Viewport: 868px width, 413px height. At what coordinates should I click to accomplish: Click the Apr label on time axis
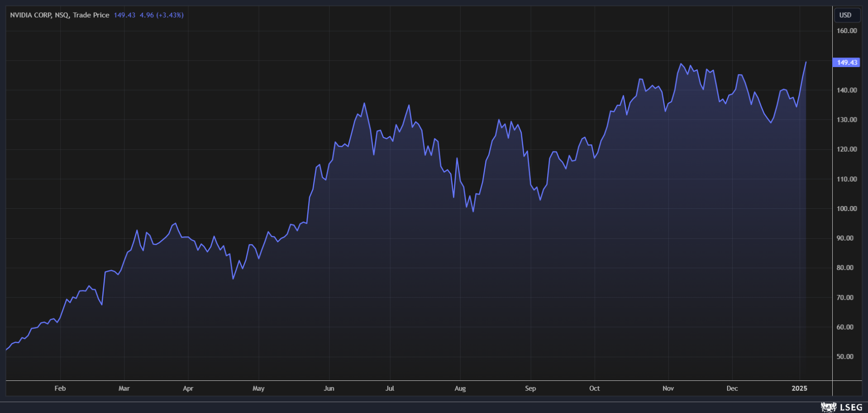pos(188,388)
